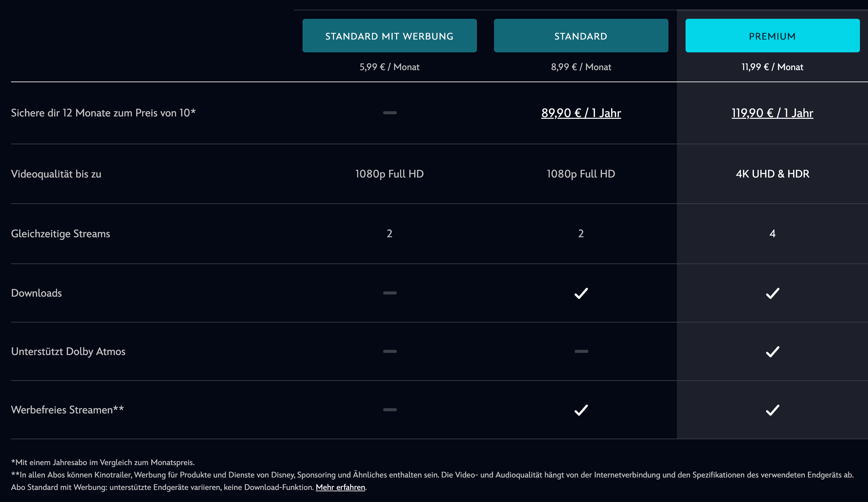
Task: Click the Gleichzeitige Streams row label
Action: (61, 234)
